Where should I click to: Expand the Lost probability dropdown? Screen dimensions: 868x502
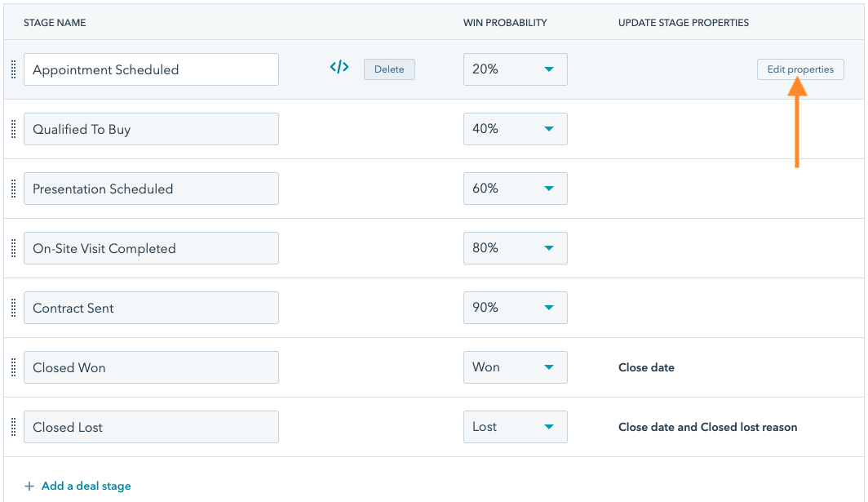515,427
